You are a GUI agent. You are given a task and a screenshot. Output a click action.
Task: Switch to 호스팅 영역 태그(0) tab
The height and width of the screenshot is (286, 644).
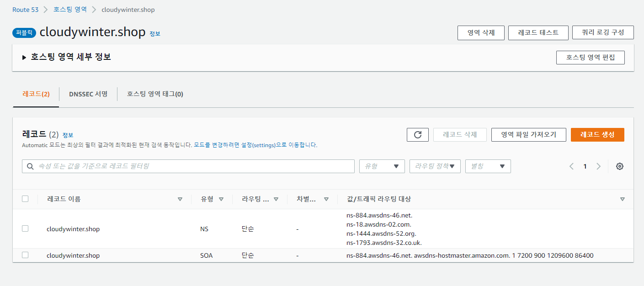click(155, 94)
